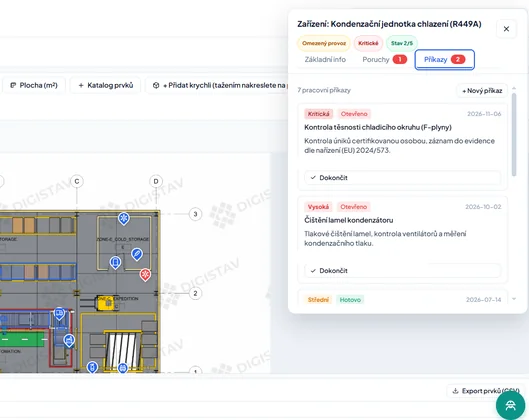529x420 pixels.
Task: Open the Katalog prvků button
Action: [x=106, y=85]
